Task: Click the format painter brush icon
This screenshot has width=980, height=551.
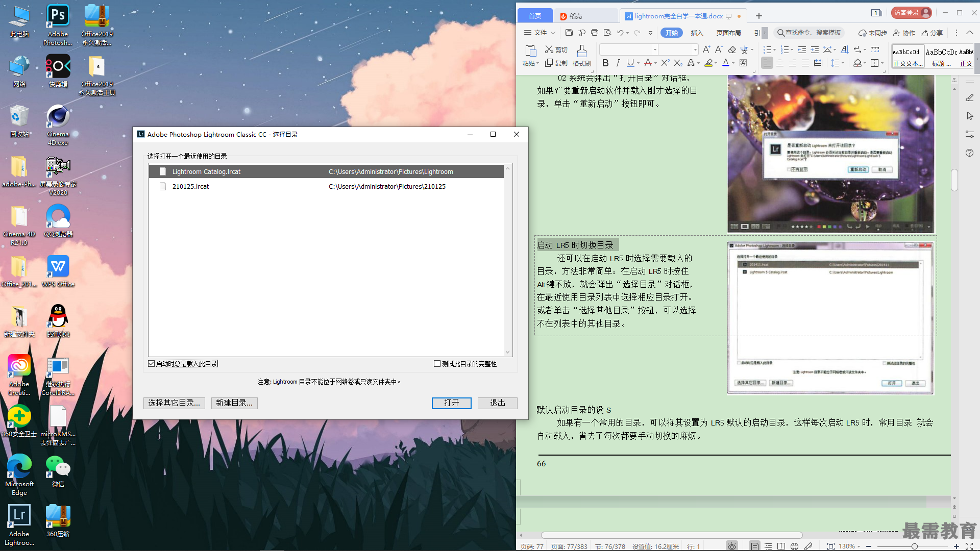Action: (581, 51)
